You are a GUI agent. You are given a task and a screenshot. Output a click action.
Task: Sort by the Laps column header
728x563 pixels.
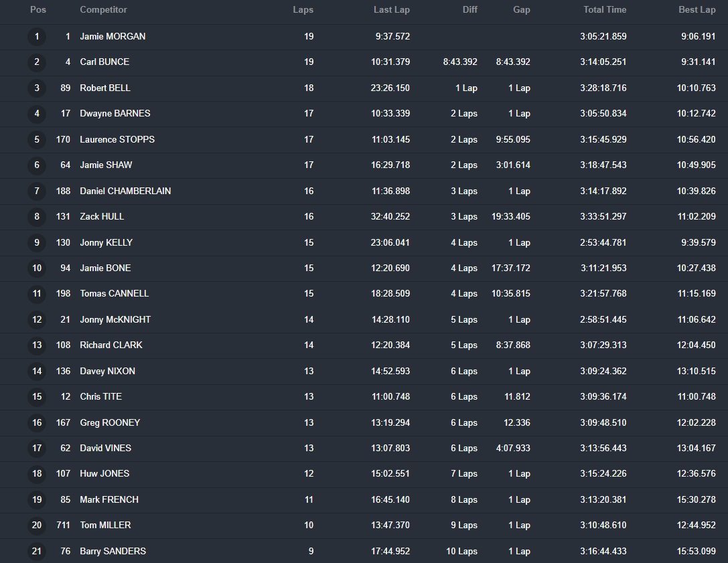point(303,10)
